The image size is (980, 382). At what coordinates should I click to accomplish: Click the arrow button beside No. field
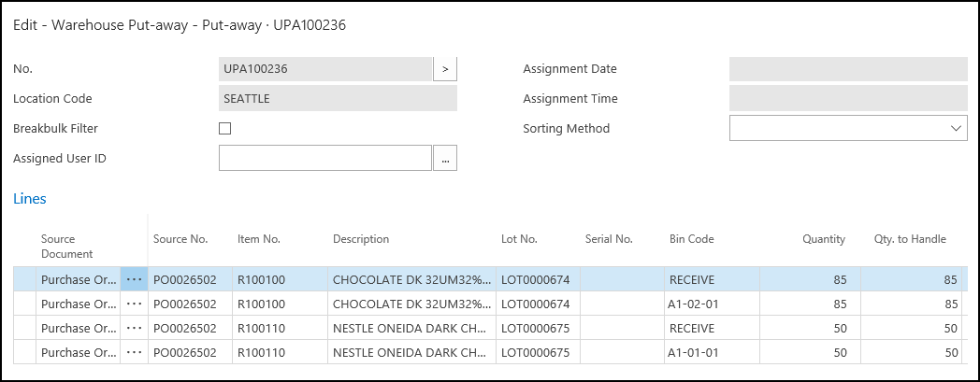click(445, 69)
